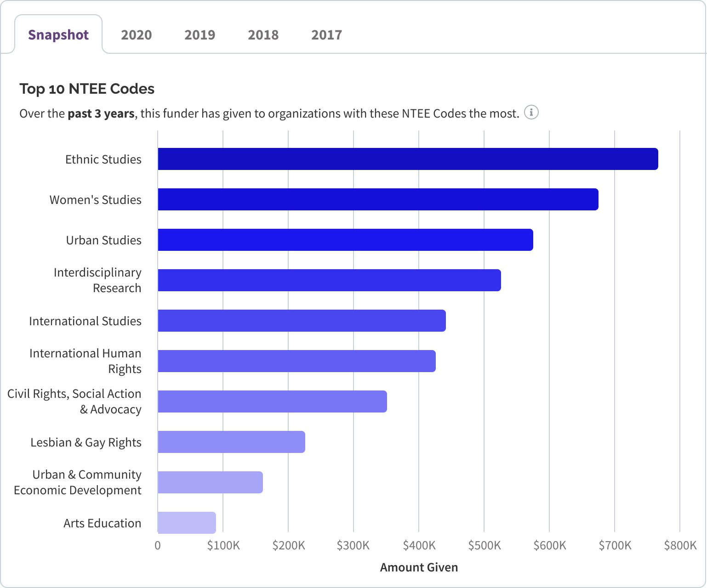Screen dimensions: 707x588
Task: Click the '$300K' axis tick label
Action: tap(353, 545)
